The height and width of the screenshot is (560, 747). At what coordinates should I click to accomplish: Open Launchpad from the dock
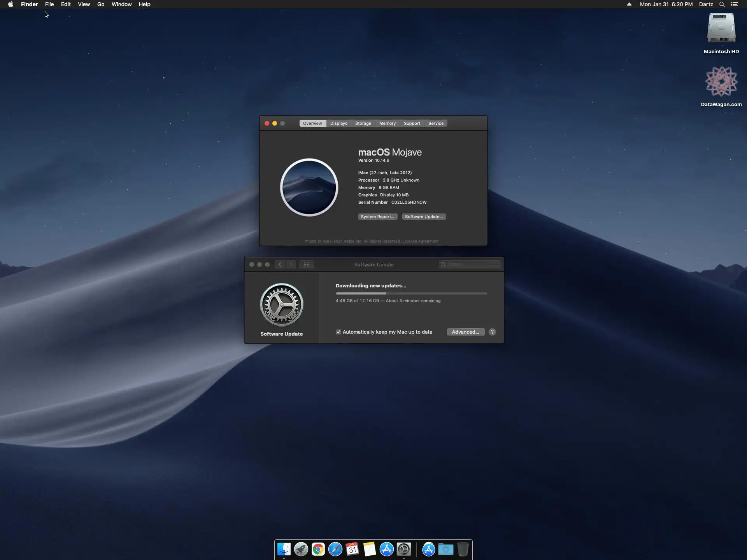(x=301, y=549)
